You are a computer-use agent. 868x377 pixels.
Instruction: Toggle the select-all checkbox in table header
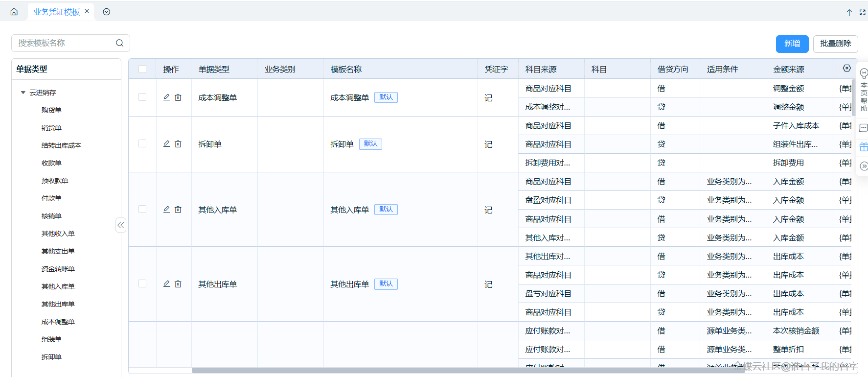point(142,69)
